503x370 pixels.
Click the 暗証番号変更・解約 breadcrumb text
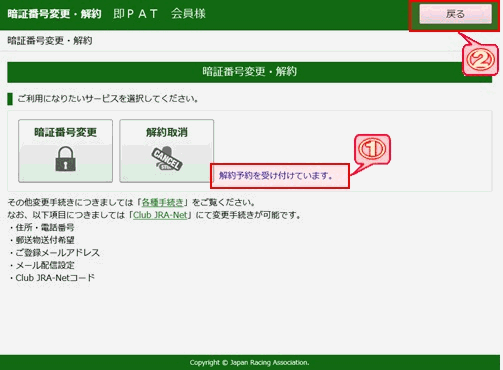point(50,41)
